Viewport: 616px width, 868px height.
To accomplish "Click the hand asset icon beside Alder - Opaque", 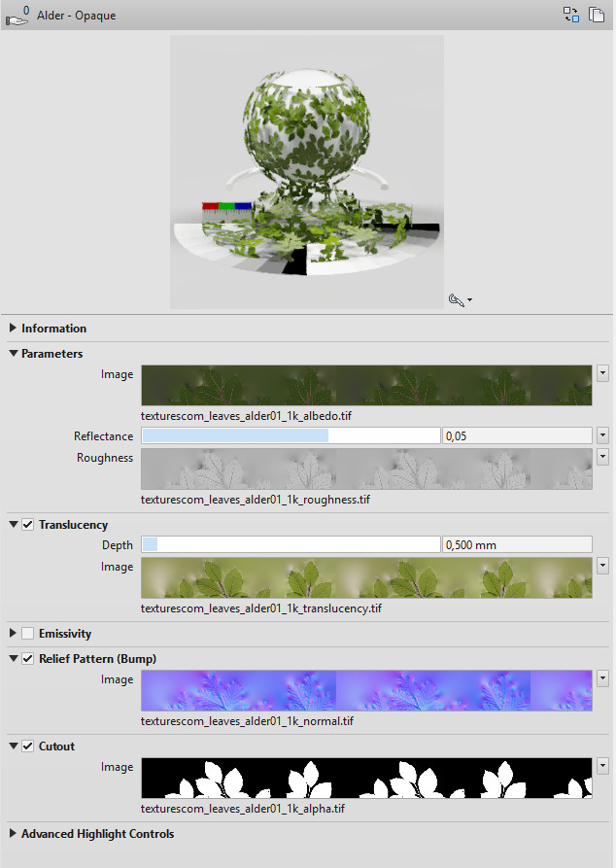I will pyautogui.click(x=17, y=16).
